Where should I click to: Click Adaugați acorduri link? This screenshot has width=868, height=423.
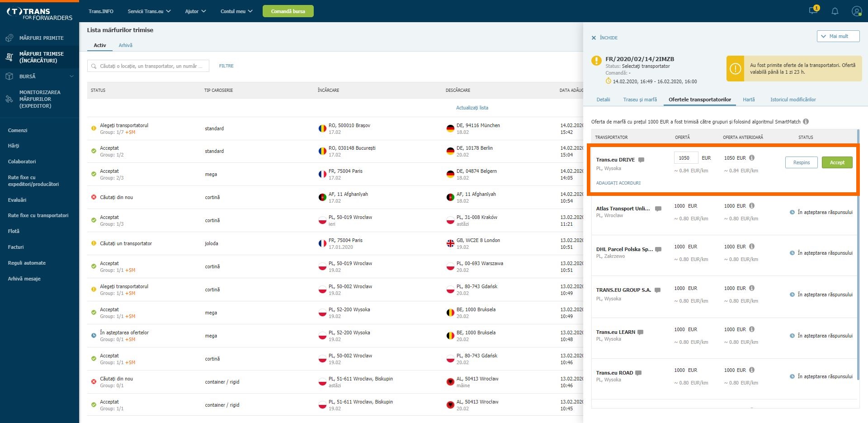click(x=618, y=183)
